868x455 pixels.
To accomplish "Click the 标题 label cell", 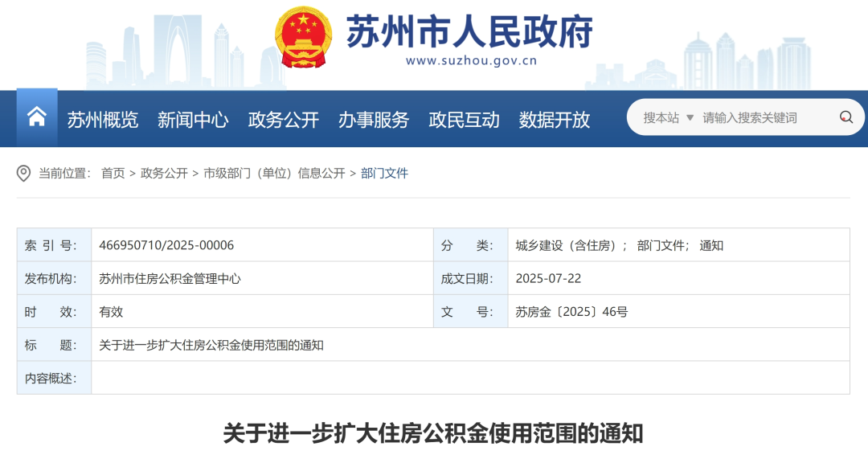I will coord(55,344).
